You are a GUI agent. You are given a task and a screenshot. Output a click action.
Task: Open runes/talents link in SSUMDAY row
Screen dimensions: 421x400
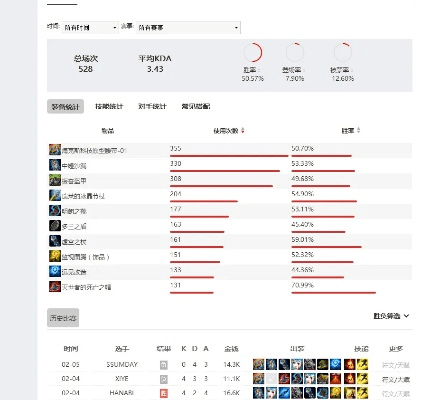396,365
